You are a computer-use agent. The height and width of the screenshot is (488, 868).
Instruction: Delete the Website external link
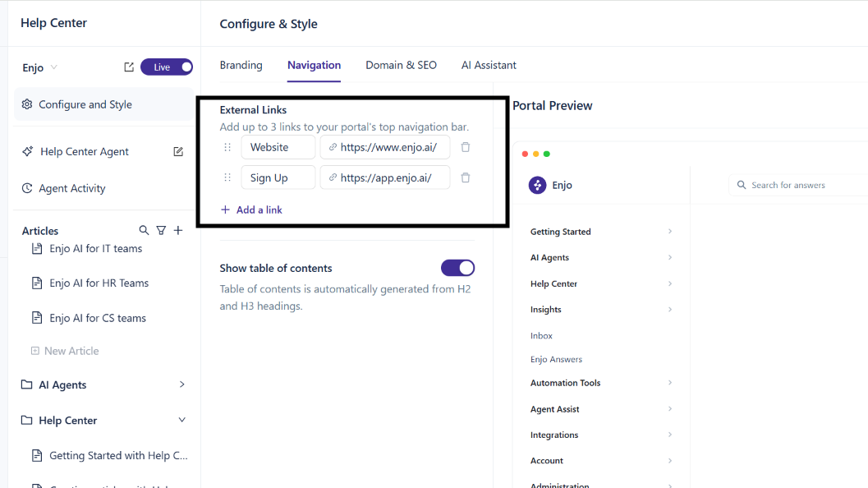466,147
